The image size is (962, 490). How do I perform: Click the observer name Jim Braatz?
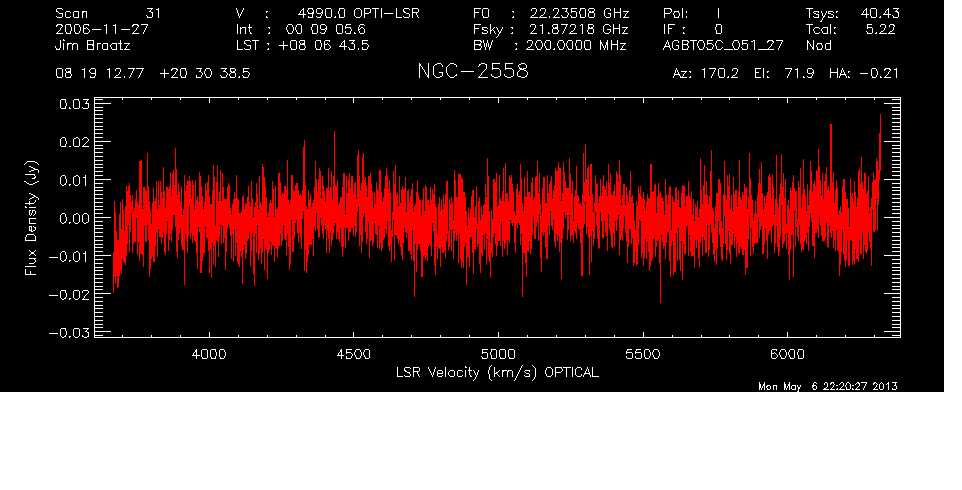click(93, 45)
